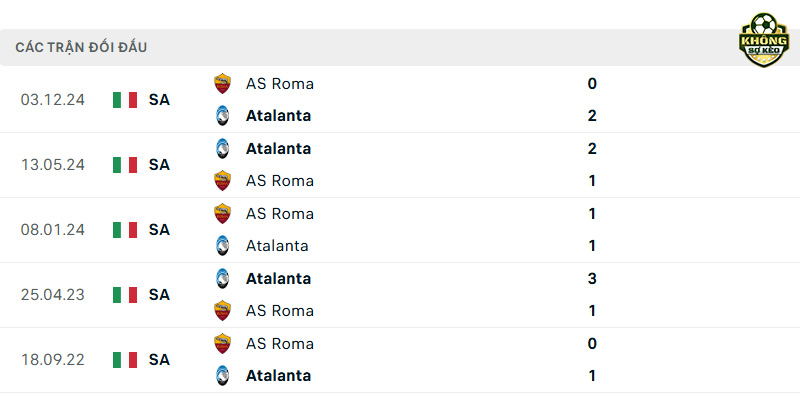The width and height of the screenshot is (800, 400).
Task: Click SA league label for 08.01.24
Action: click(x=159, y=230)
